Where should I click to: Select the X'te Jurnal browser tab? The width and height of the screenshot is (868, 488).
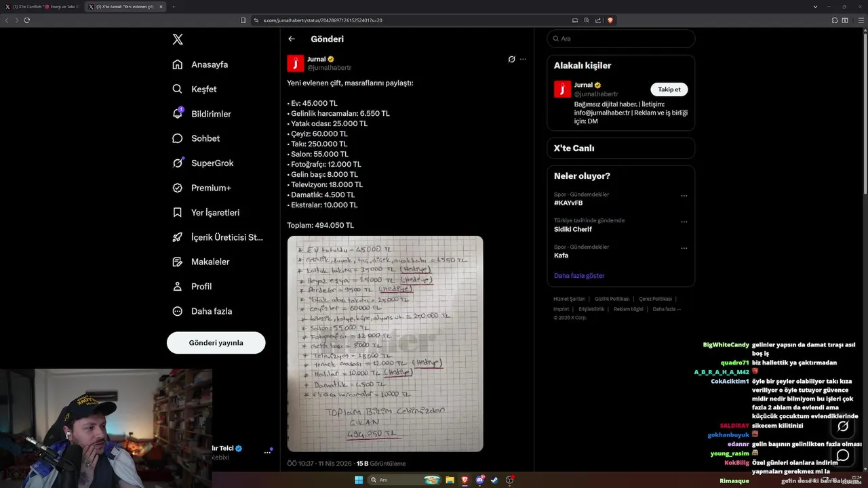[x=125, y=6]
